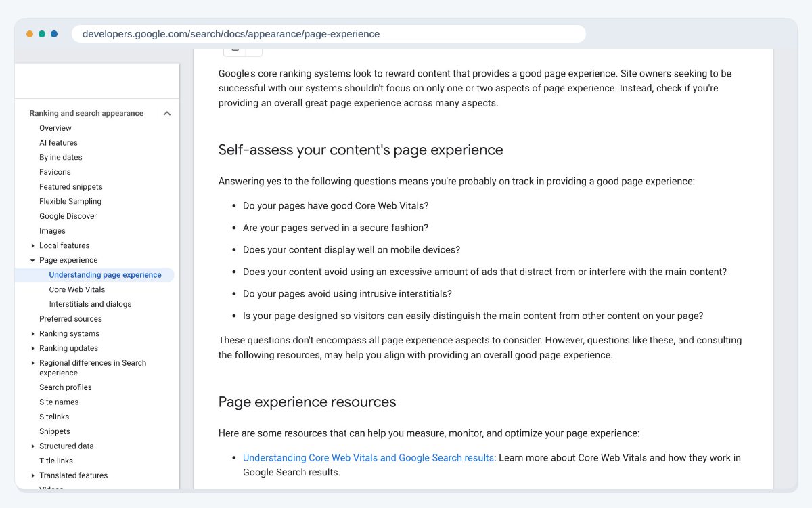The height and width of the screenshot is (508, 812).
Task: Click Regional differences in Search experience
Action: 93,368
